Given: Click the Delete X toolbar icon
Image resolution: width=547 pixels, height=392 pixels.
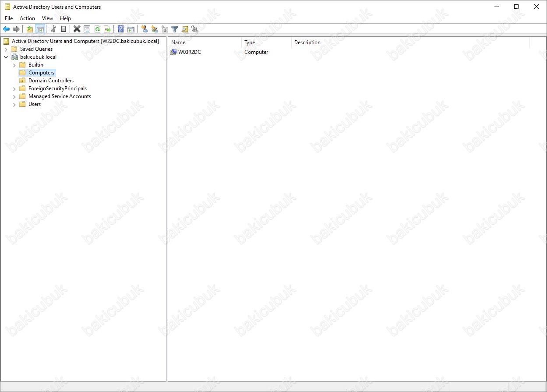Looking at the screenshot, I should tap(77, 29).
